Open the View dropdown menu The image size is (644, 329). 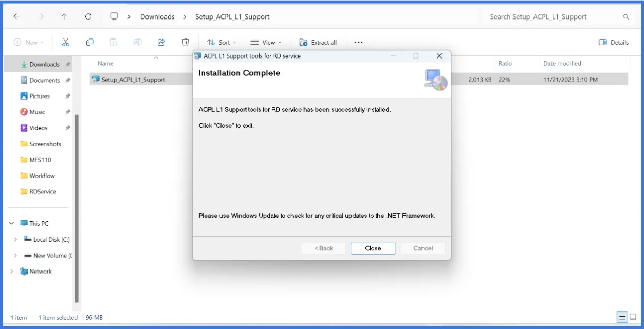click(x=266, y=43)
